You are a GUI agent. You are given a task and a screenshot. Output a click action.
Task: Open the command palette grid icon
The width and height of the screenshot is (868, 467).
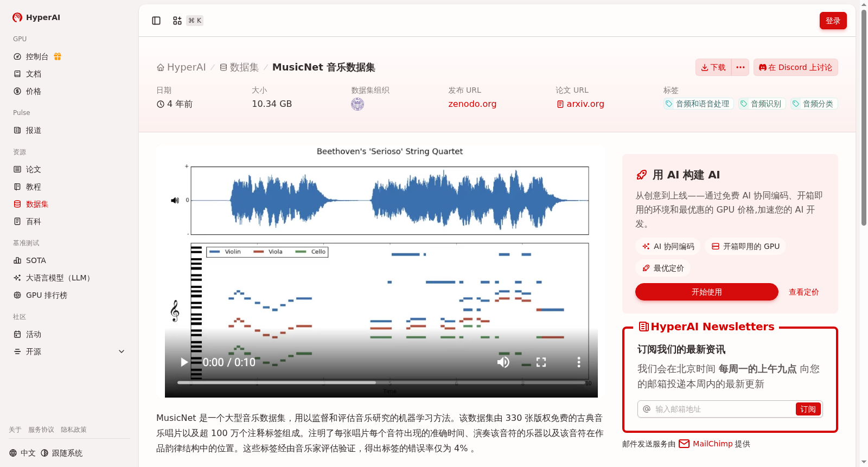(x=177, y=21)
